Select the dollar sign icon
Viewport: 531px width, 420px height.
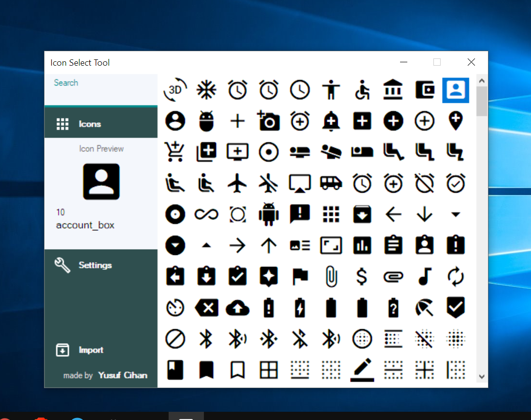tap(362, 276)
